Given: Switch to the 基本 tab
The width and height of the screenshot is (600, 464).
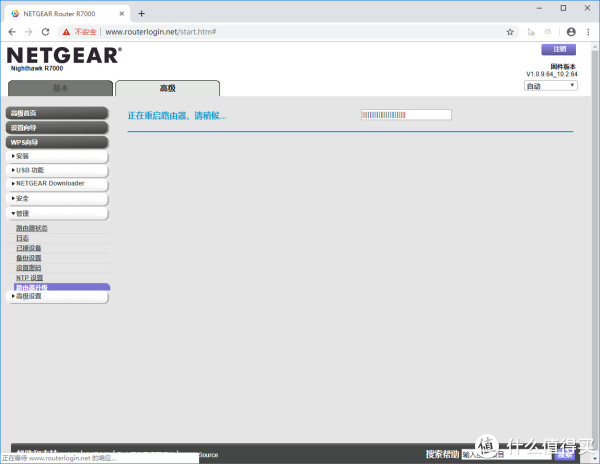Looking at the screenshot, I should pyautogui.click(x=60, y=88).
